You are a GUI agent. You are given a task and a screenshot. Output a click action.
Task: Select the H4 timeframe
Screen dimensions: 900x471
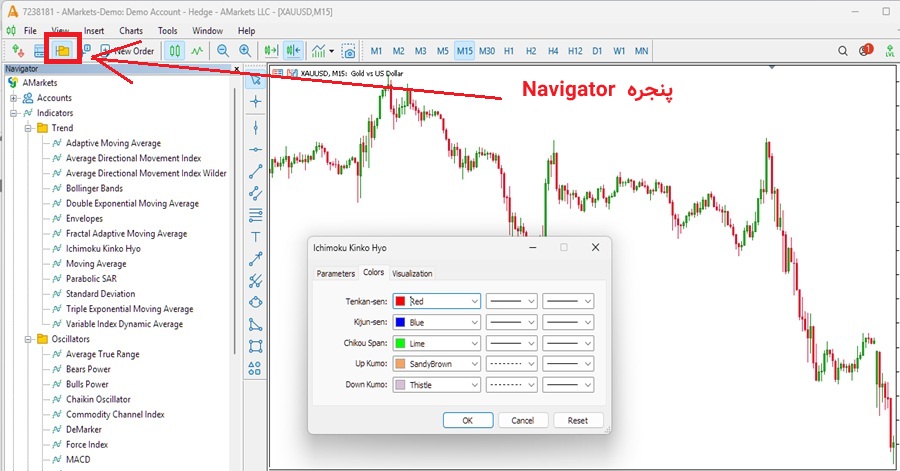553,51
